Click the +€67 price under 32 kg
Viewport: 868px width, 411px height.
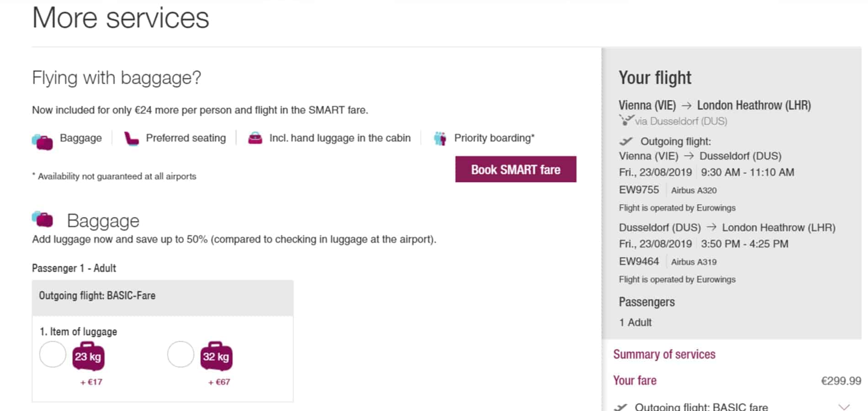pyautogui.click(x=219, y=382)
